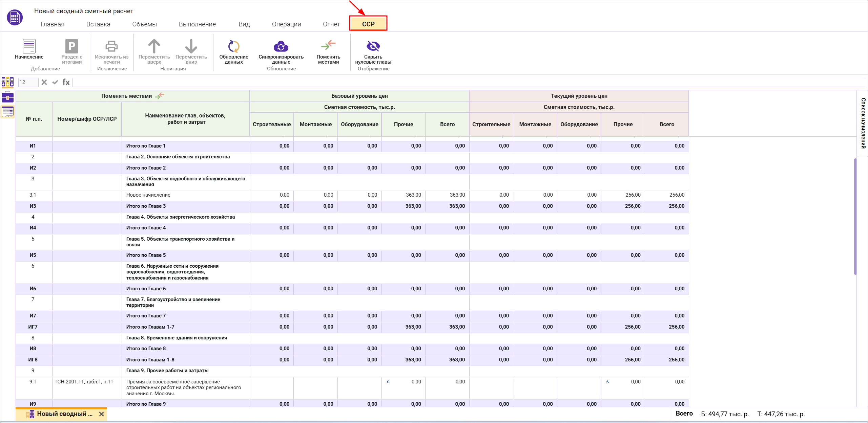The image size is (868, 423).
Task: Toggle Скрыть нулевые главы eye icon
Action: click(373, 46)
